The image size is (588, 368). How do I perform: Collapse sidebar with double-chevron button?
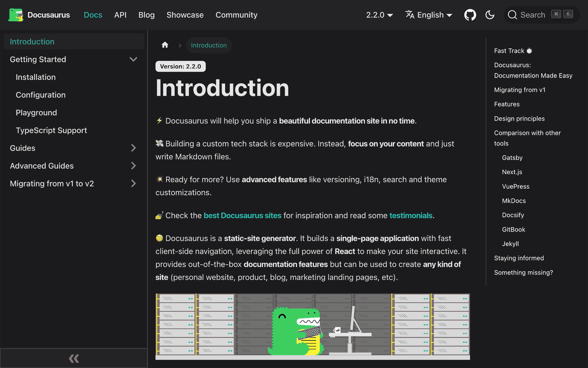click(x=73, y=358)
